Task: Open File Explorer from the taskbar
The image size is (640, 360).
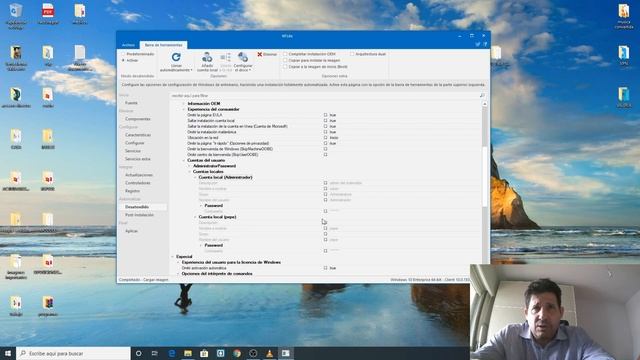Action: [188, 353]
